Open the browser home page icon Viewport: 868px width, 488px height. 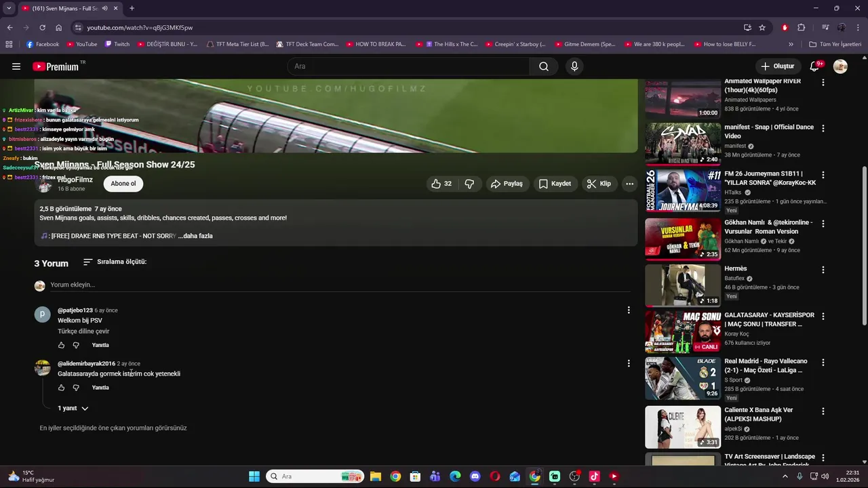click(59, 28)
